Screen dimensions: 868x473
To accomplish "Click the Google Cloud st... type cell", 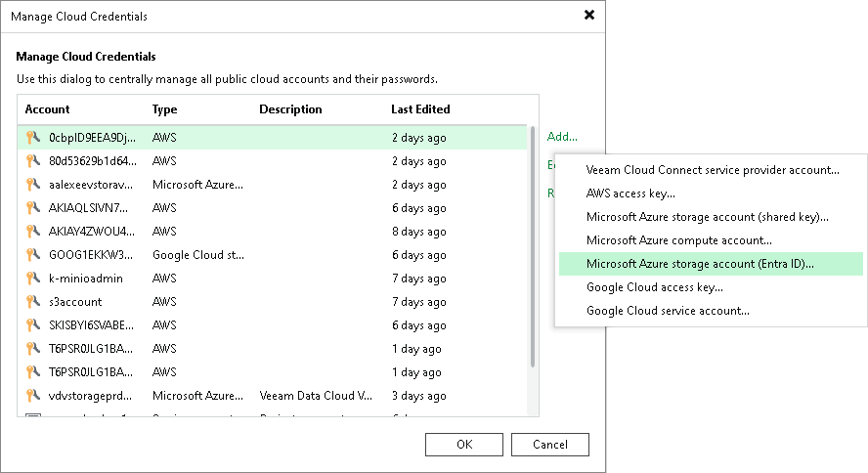I will click(x=198, y=255).
